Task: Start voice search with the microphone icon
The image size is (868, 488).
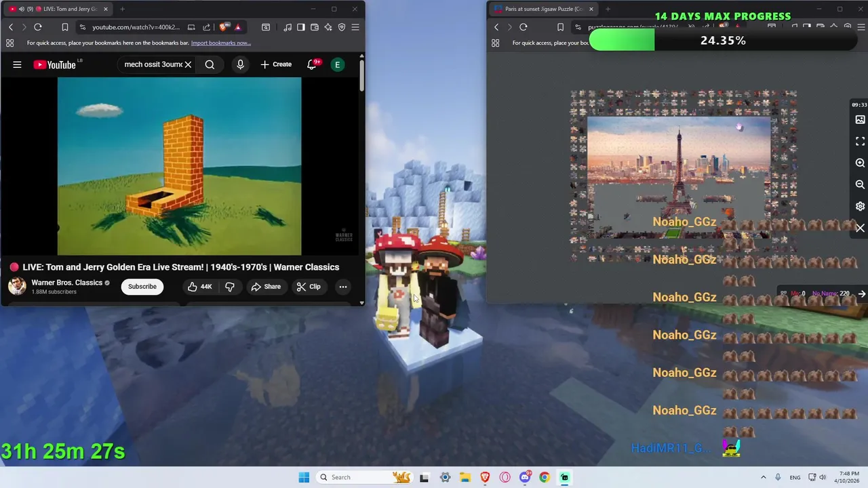Action: pyautogui.click(x=240, y=64)
